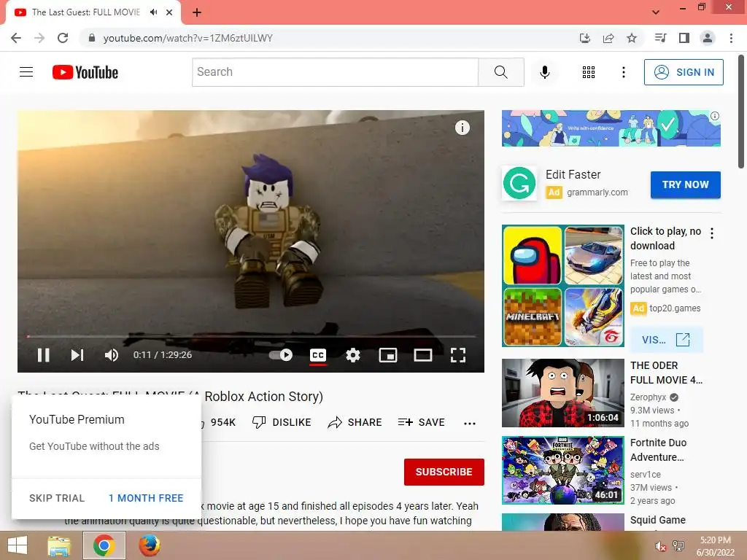Image resolution: width=747 pixels, height=560 pixels.
Task: Enable miniplayer mode
Action: click(388, 355)
